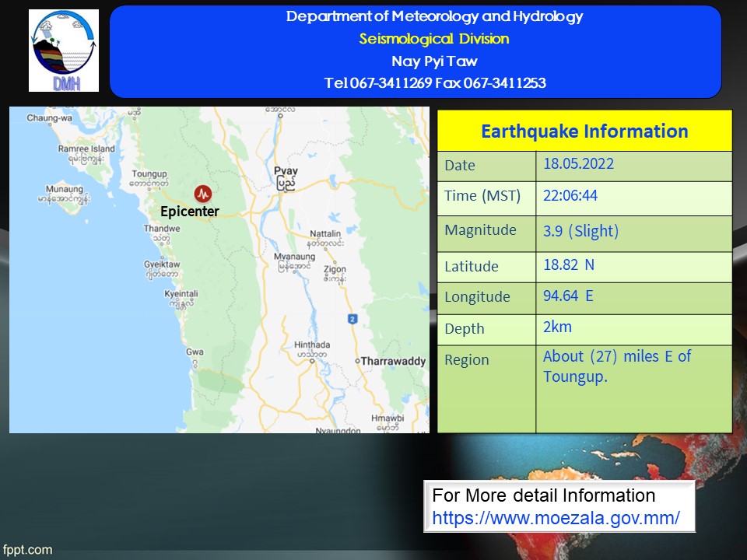747x560 pixels.
Task: Click the red epicenter marker on map
Action: point(203,194)
